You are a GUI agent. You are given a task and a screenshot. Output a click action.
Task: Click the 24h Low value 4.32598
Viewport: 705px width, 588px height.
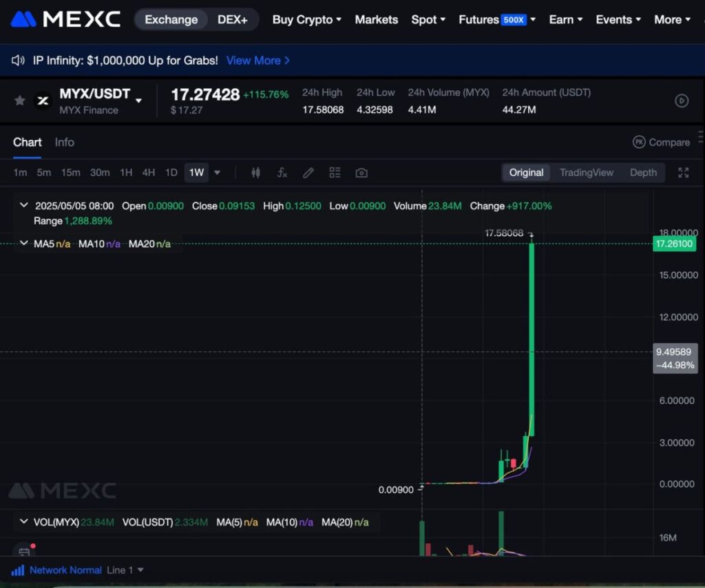click(x=375, y=109)
